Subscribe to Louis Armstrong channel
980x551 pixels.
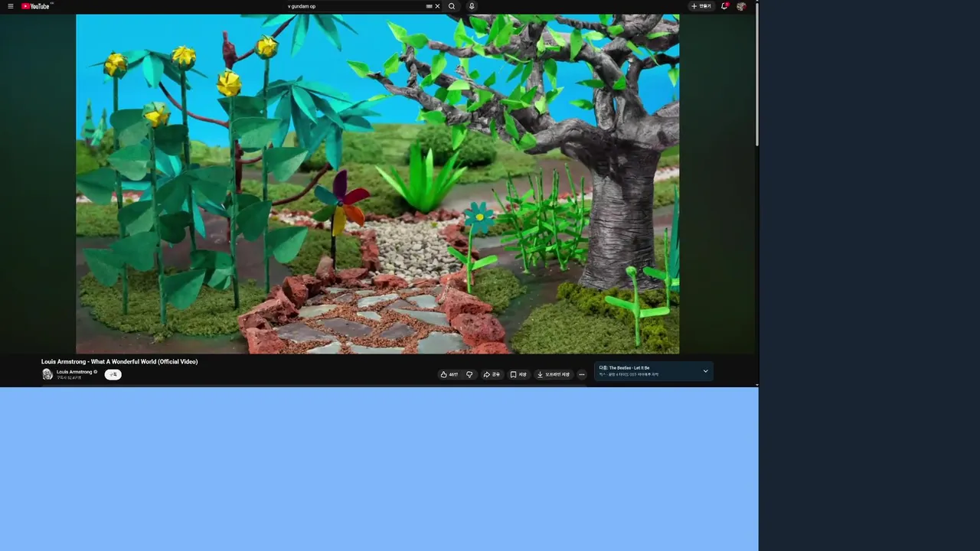[x=113, y=374]
